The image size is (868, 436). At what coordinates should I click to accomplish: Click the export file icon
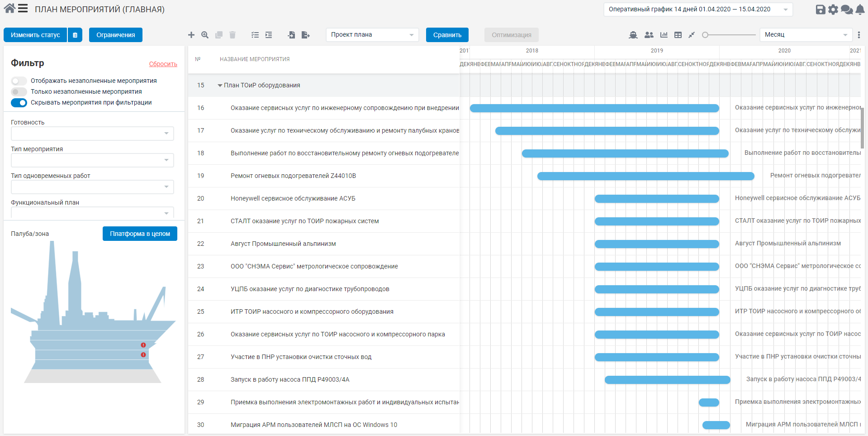306,35
